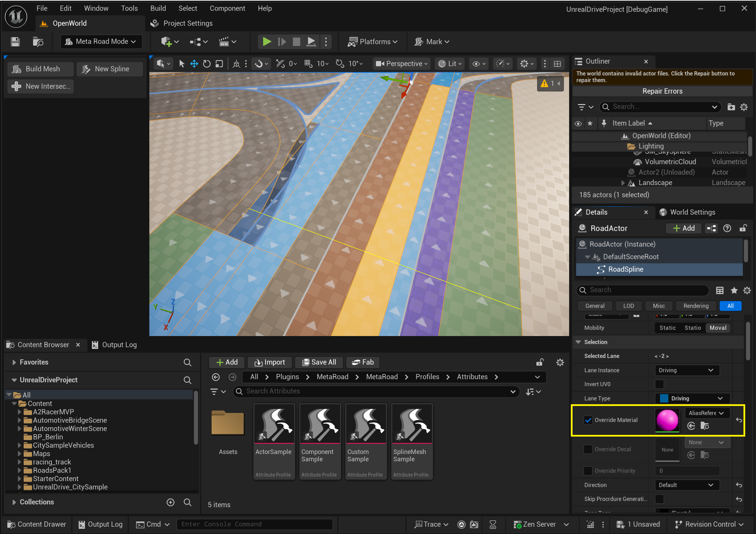The image size is (756, 534).
Task: Save the current level with the floppy disk icon
Action: click(x=15, y=42)
